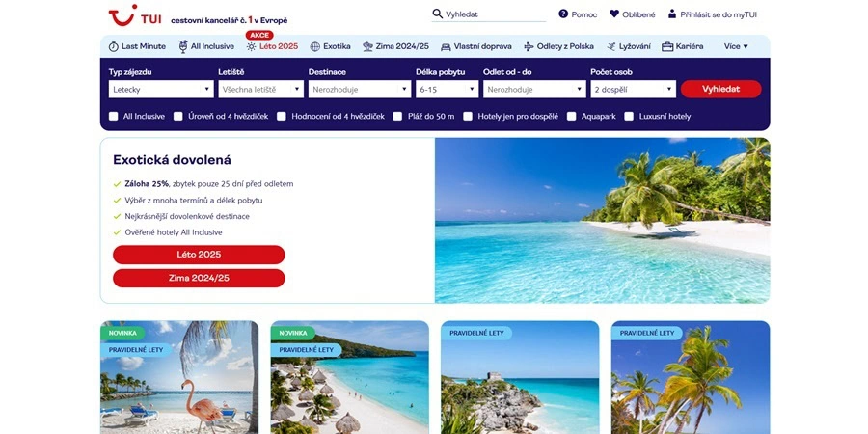This screenshot has width=868, height=434.
Task: Enable the All Inclusive checkbox
Action: coord(114,117)
